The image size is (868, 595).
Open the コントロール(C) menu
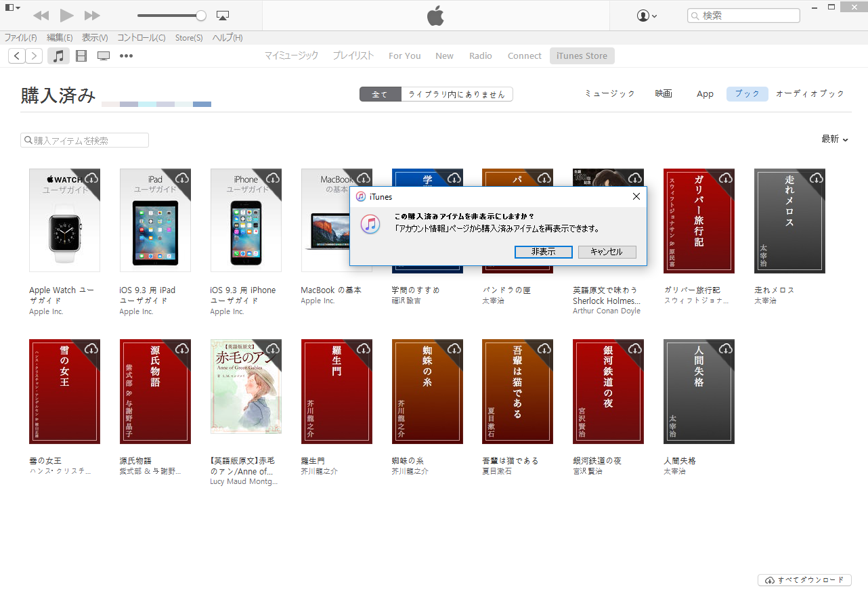pyautogui.click(x=141, y=38)
